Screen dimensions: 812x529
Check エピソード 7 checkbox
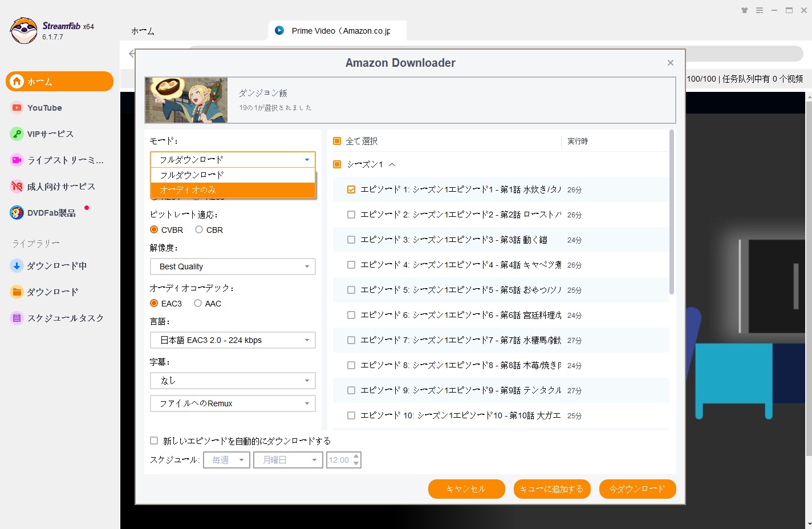pyautogui.click(x=351, y=340)
